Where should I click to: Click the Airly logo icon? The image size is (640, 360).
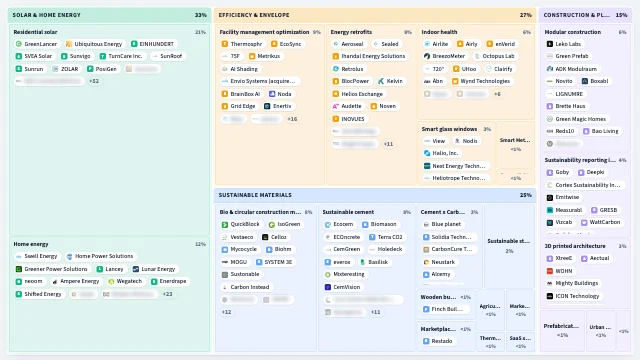click(460, 44)
